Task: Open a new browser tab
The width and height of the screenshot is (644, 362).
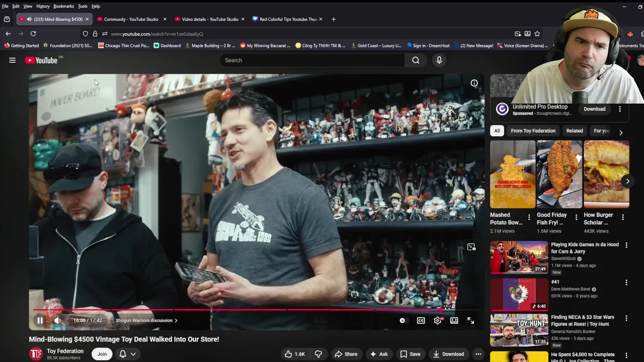Action: [333, 19]
